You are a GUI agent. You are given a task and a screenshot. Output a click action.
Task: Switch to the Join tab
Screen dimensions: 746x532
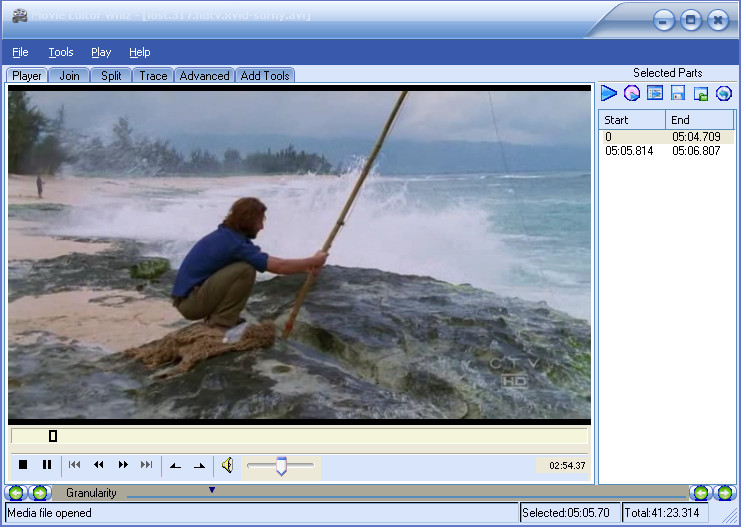(x=69, y=76)
